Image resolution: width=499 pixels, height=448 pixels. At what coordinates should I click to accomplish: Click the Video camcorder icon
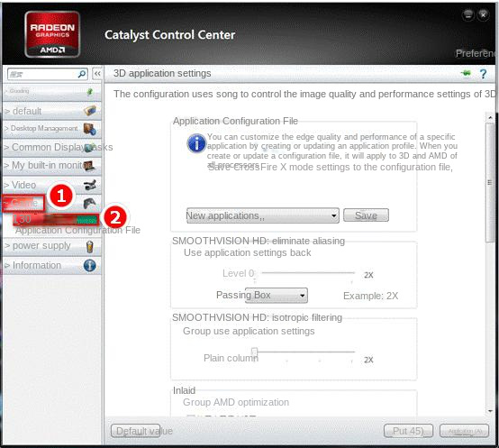click(x=90, y=185)
